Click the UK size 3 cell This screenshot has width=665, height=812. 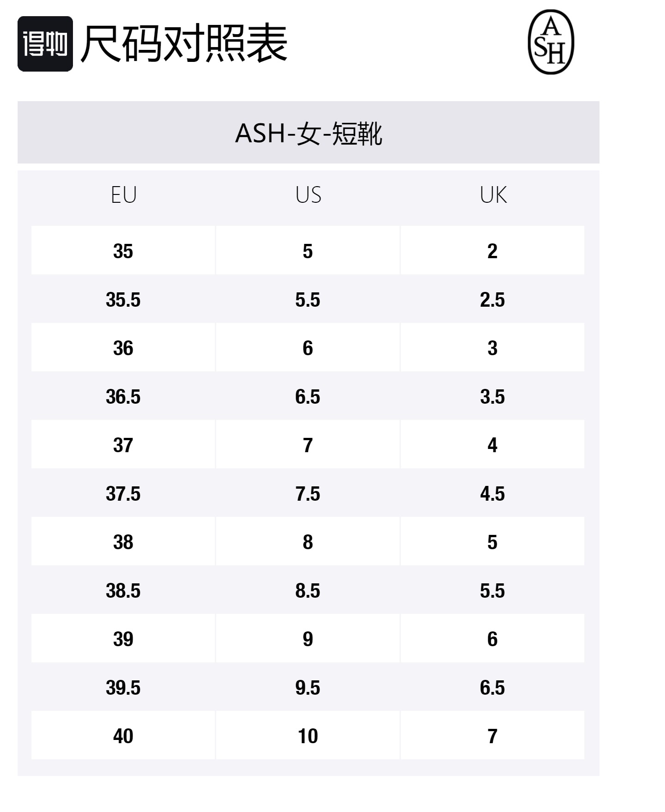pyautogui.click(x=492, y=348)
